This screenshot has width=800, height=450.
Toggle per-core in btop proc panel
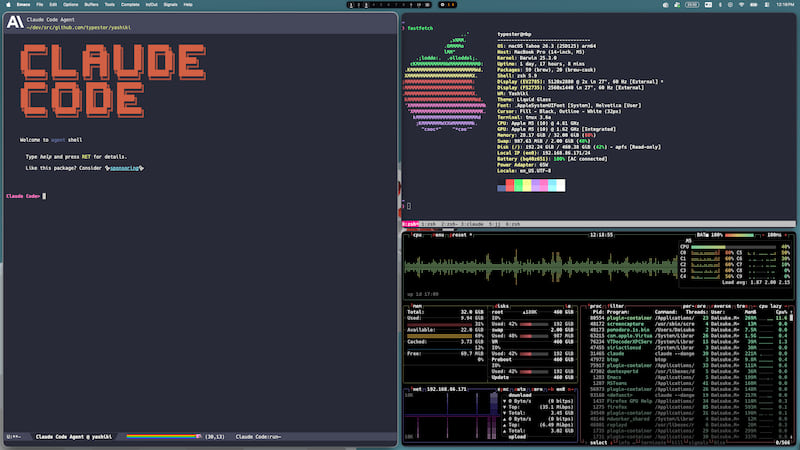click(694, 306)
